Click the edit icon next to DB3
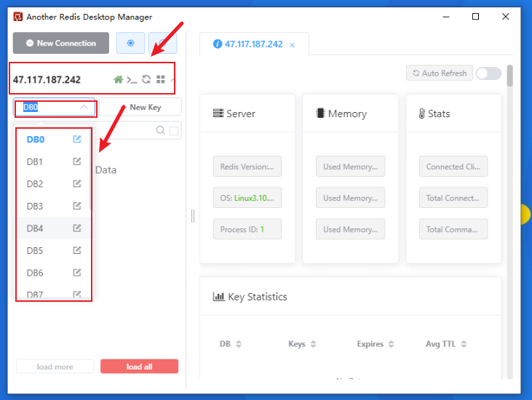This screenshot has width=532, height=400. (77, 206)
